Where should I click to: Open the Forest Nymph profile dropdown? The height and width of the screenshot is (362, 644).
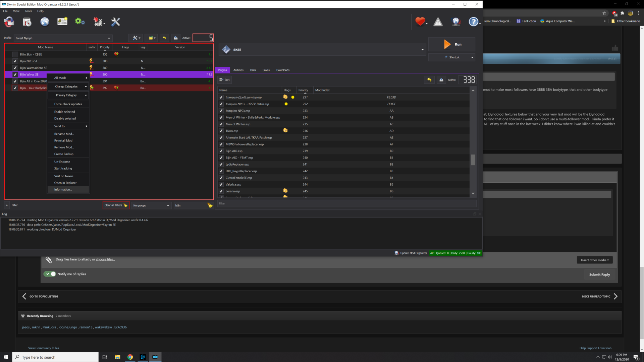[x=63, y=38]
